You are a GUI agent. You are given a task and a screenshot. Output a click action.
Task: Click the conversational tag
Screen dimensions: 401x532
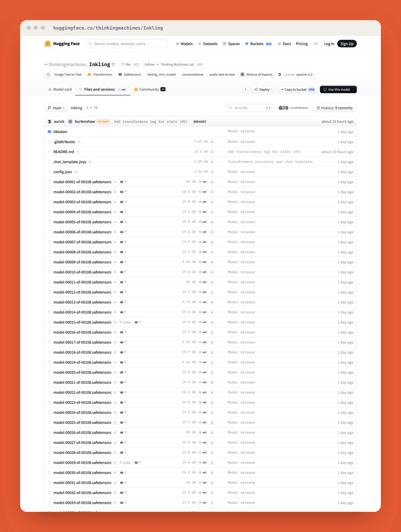coord(193,74)
